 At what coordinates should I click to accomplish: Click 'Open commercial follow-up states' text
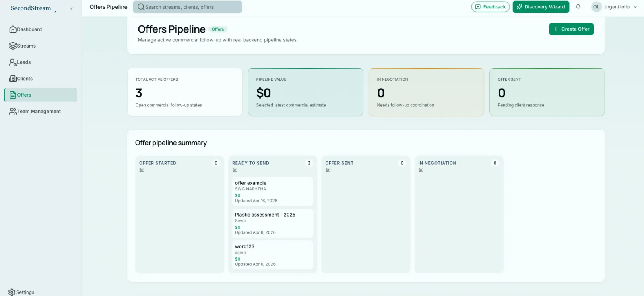pyautogui.click(x=169, y=105)
